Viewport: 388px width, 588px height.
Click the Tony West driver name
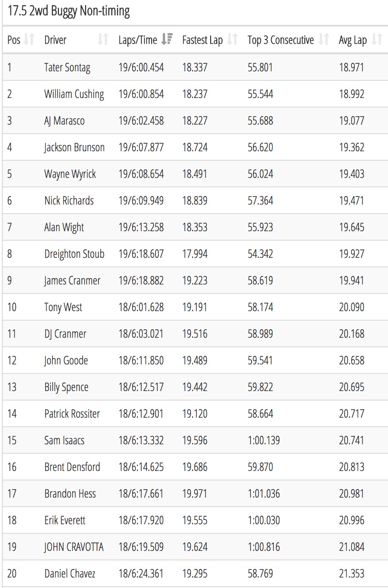[63, 307]
